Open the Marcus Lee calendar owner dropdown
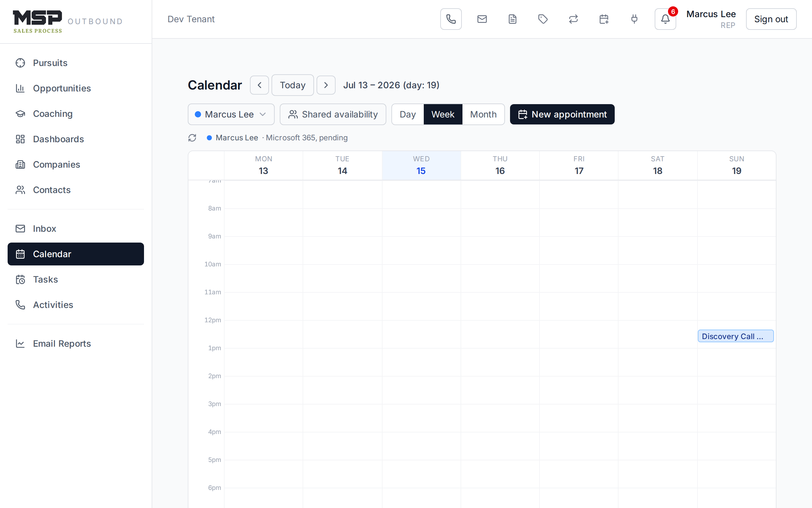The width and height of the screenshot is (812, 508). click(231, 114)
